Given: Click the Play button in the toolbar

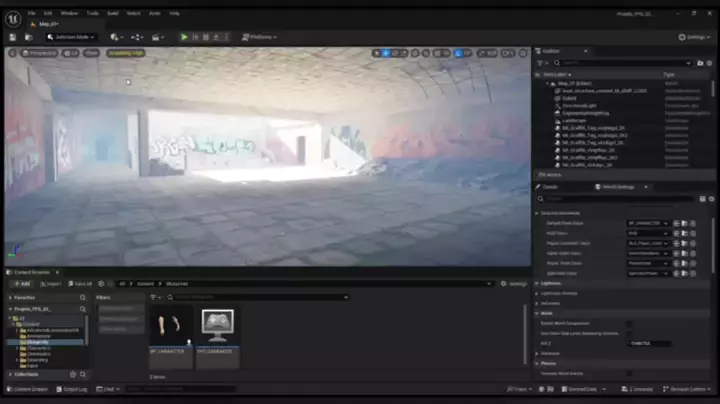Looking at the screenshot, I should pos(184,37).
